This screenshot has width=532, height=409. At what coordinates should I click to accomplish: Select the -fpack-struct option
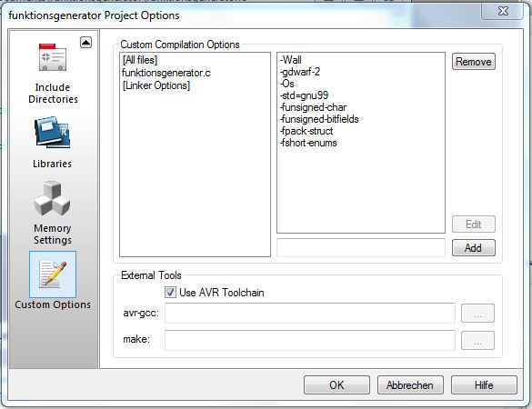click(306, 131)
